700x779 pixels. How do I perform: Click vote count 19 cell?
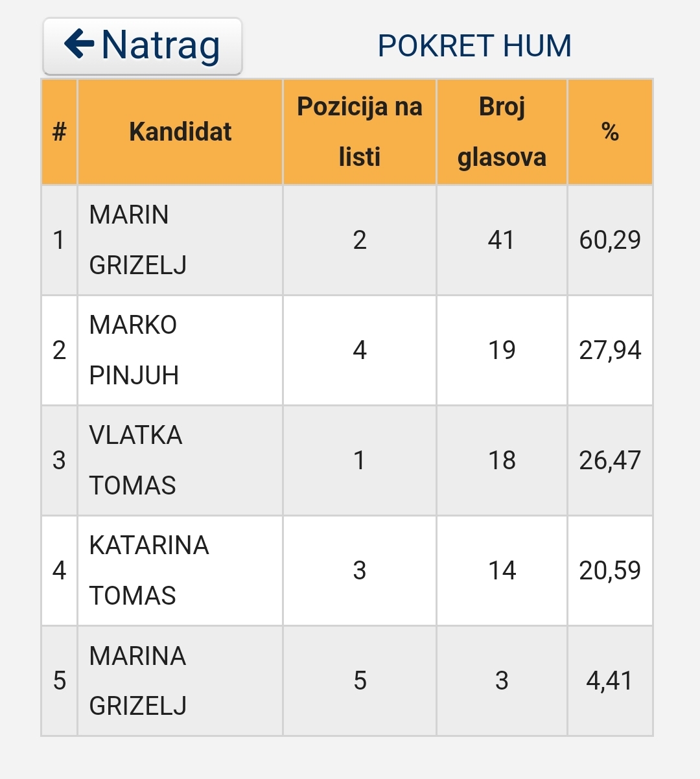(502, 350)
